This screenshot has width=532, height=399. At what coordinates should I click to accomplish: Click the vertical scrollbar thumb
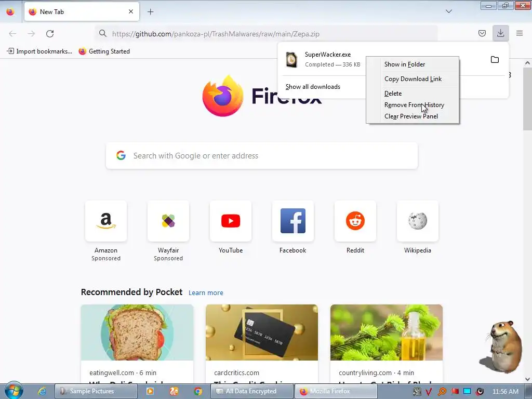pyautogui.click(x=527, y=98)
